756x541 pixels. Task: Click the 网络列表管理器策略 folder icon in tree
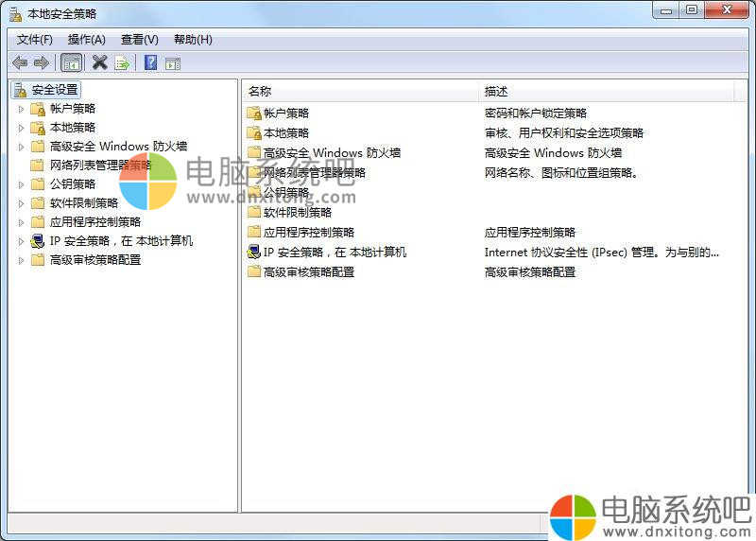[37, 166]
